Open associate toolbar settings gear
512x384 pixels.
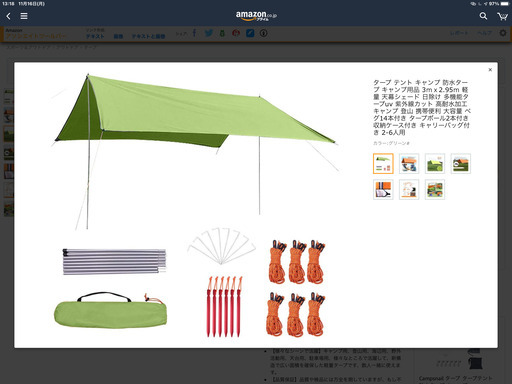[x=503, y=33]
